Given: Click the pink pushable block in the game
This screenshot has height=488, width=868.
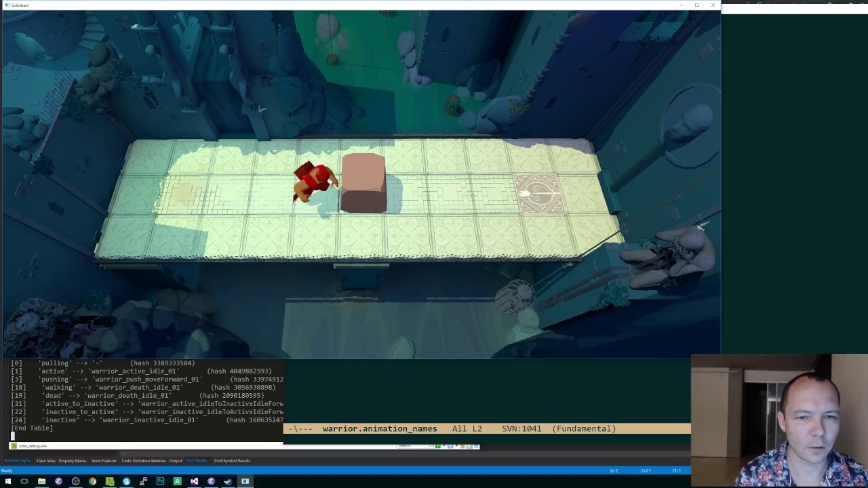Looking at the screenshot, I should coord(363,183).
